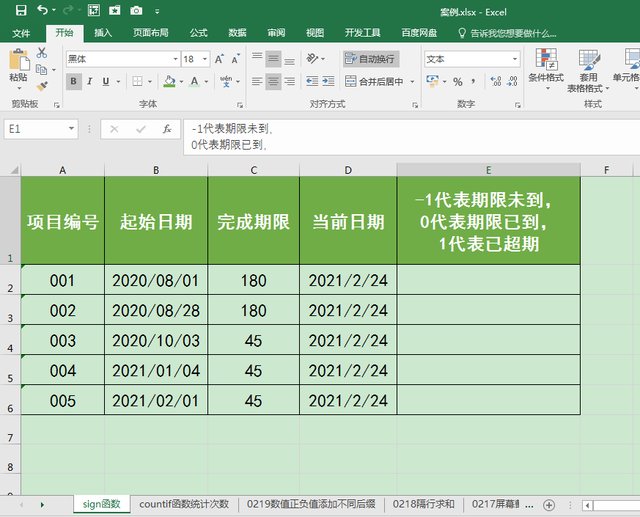Open the 0218隔行求和 sheet tab
Viewport: 640px width, 517px height.
pyautogui.click(x=423, y=504)
